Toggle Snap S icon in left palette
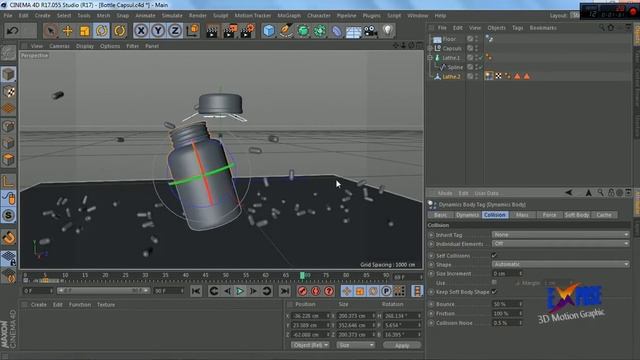 pyautogui.click(x=9, y=215)
